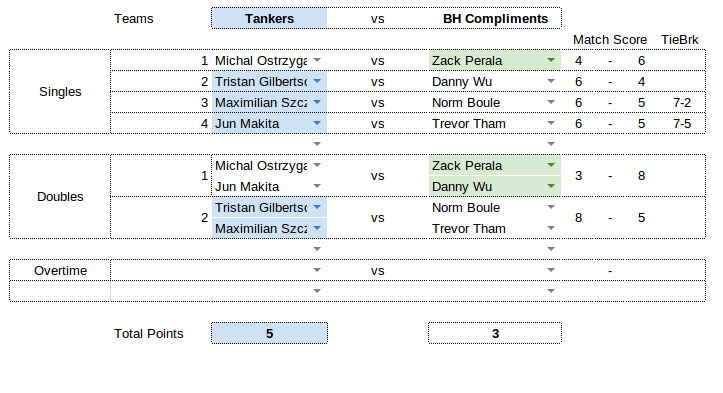
Task: Select the 7-2 tiebreak score cell
Action: (x=682, y=102)
